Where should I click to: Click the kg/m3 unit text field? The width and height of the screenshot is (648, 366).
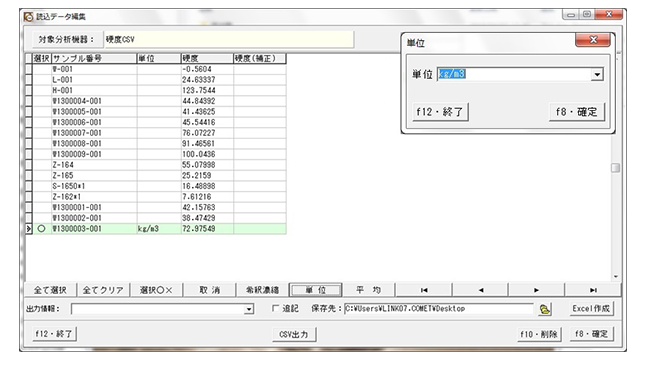(515, 74)
